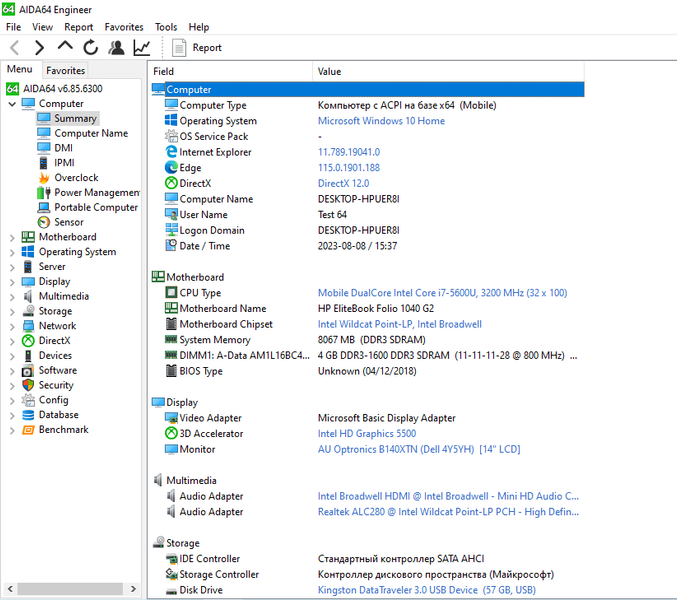
Task: Open the View menu
Action: (x=42, y=27)
